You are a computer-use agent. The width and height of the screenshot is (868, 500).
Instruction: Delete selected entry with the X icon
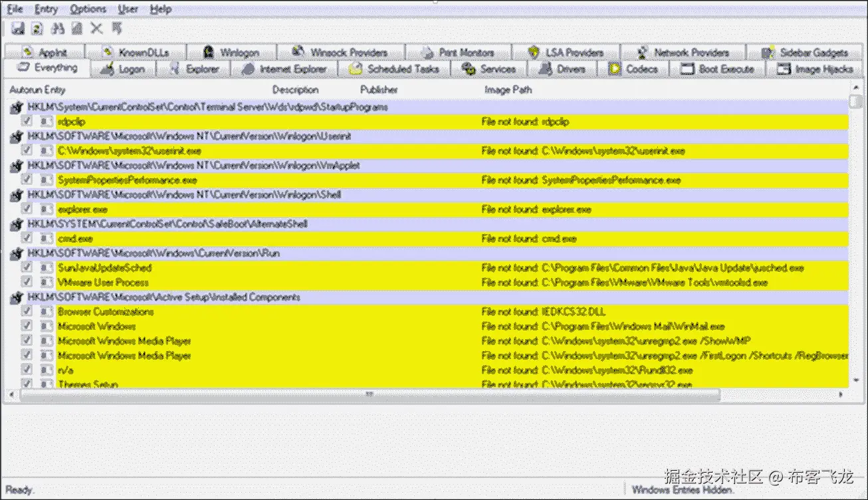click(97, 28)
